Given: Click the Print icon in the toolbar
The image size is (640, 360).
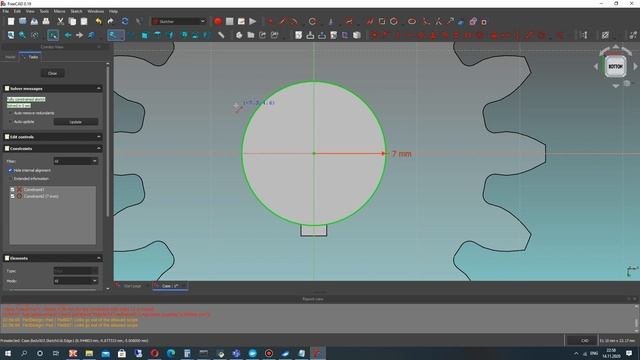Looking at the screenshot, I should (46, 21).
